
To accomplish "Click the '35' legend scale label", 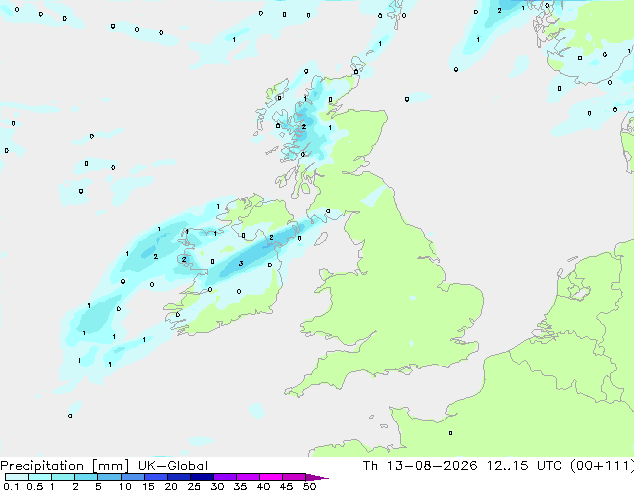I will (x=240, y=486).
